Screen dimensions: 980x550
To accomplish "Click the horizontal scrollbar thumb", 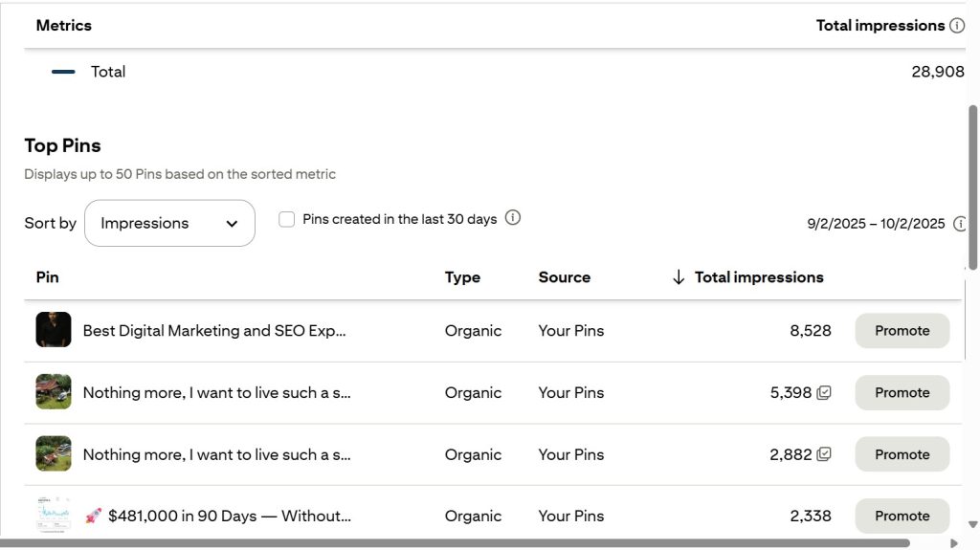I will coord(455,543).
